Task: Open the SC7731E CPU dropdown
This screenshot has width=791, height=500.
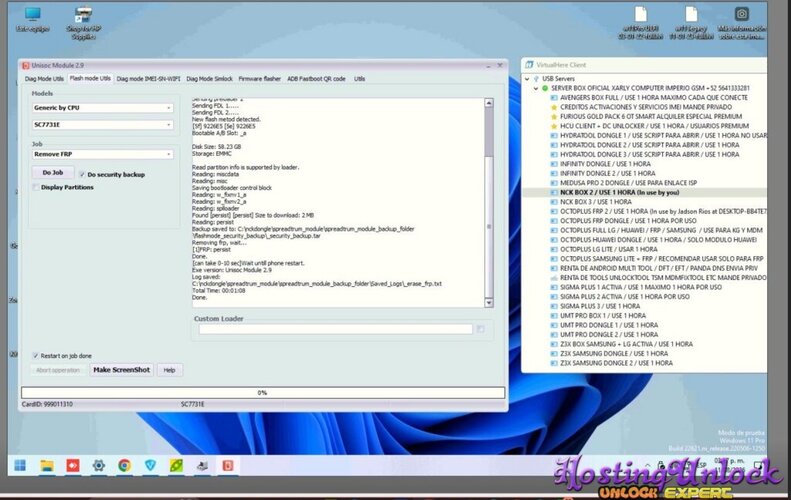Action: [102, 125]
